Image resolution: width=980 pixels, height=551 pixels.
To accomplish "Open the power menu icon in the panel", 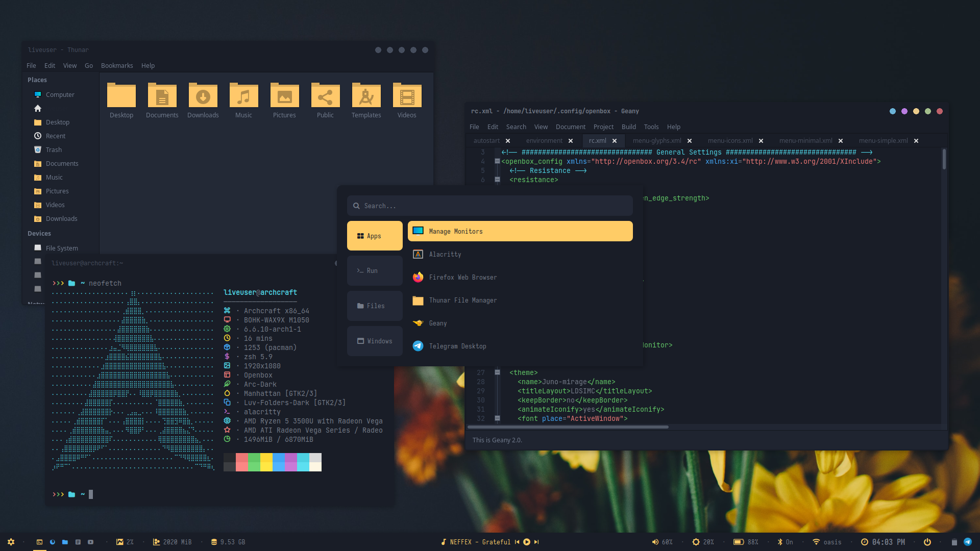I will pyautogui.click(x=927, y=542).
